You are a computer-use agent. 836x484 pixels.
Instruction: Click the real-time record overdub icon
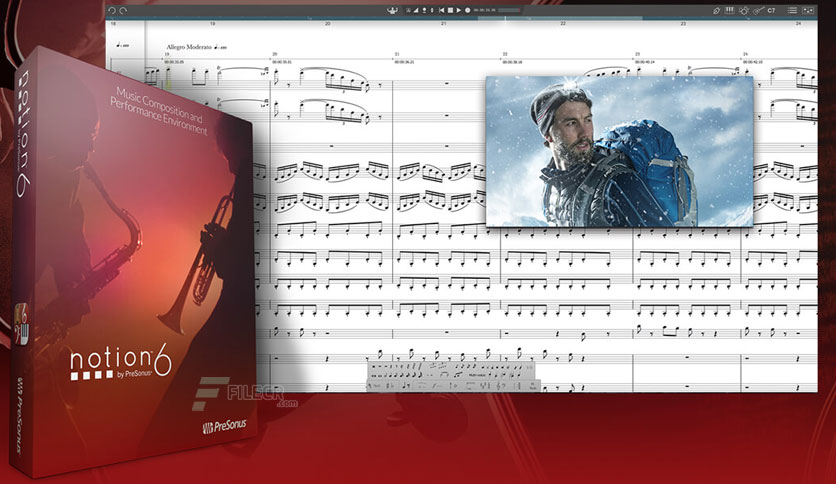pos(424,10)
